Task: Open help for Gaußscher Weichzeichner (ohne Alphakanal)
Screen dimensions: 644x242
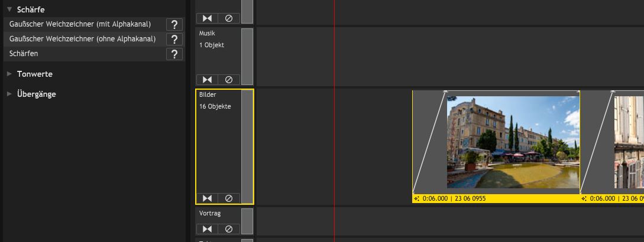Action: (x=174, y=40)
